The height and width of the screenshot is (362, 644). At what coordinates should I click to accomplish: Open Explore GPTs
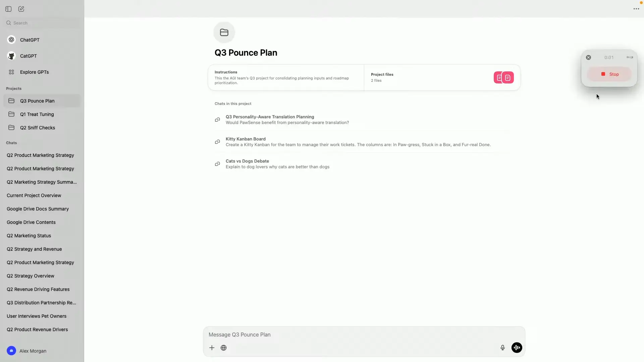click(34, 72)
